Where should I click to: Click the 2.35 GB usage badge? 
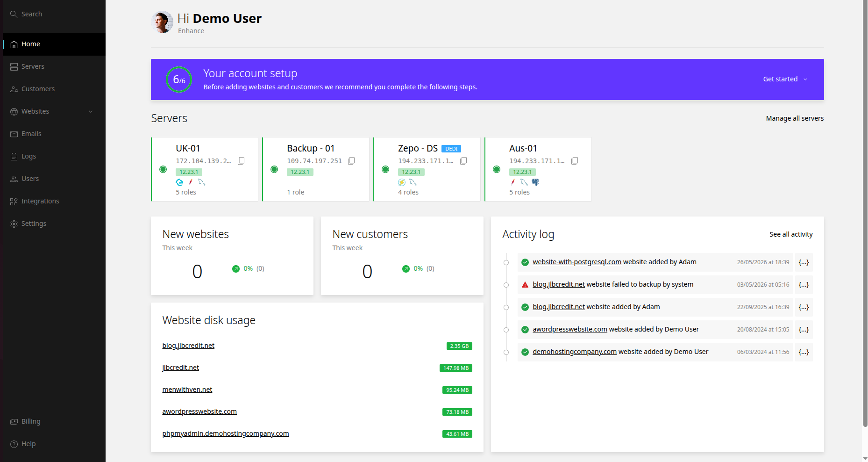click(459, 346)
